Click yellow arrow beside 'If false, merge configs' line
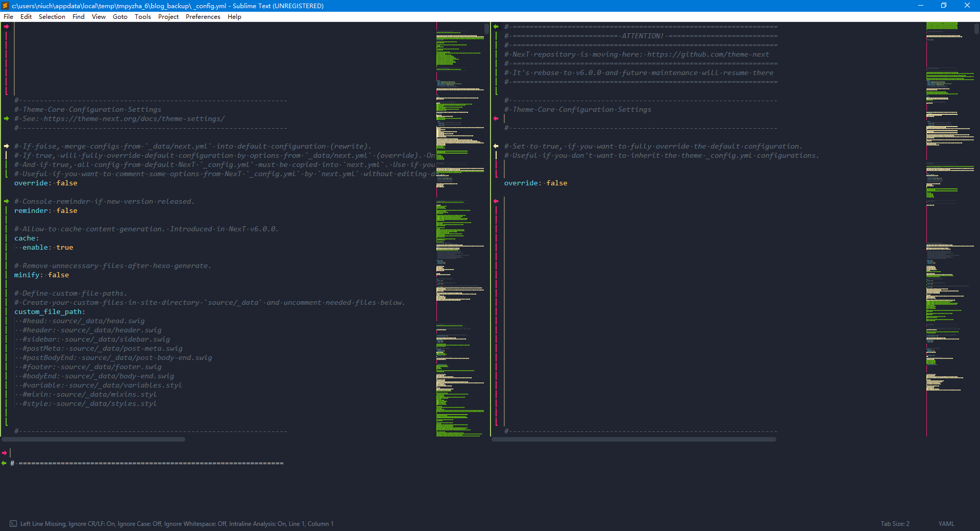Viewport: 980px width, 531px height. click(x=6, y=146)
